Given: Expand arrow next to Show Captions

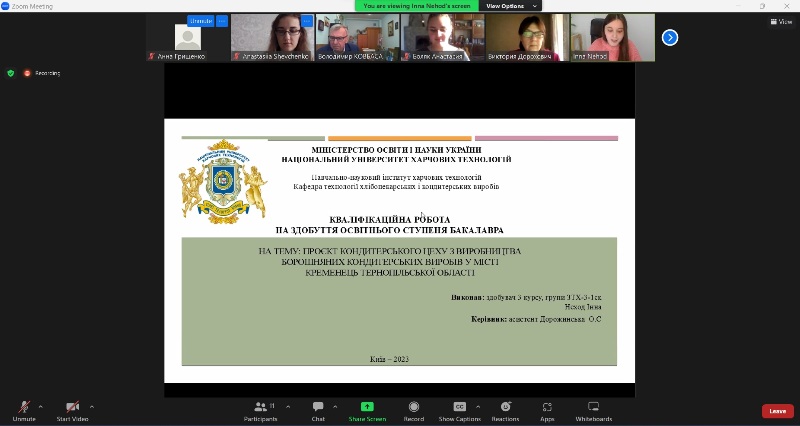Looking at the screenshot, I should 478,407.
